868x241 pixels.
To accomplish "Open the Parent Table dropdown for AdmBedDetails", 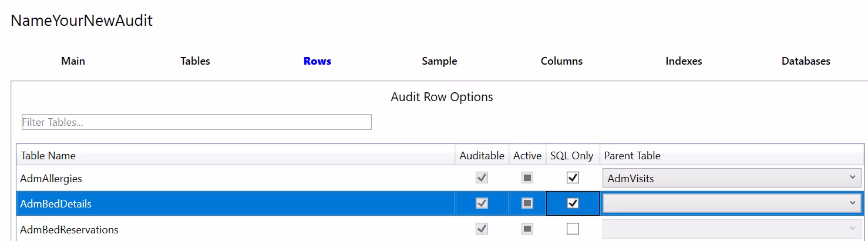I will 732,203.
